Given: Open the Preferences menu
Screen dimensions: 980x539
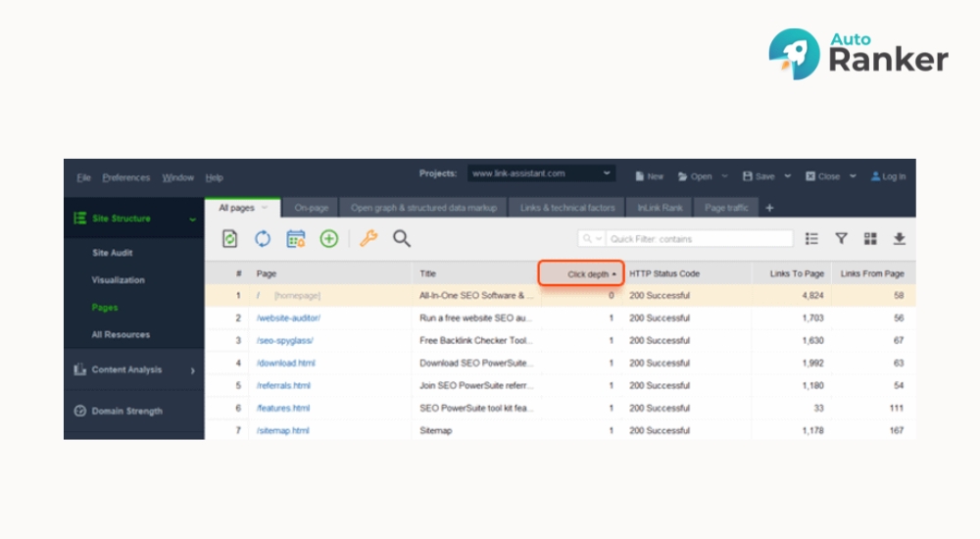Looking at the screenshot, I should tap(126, 177).
